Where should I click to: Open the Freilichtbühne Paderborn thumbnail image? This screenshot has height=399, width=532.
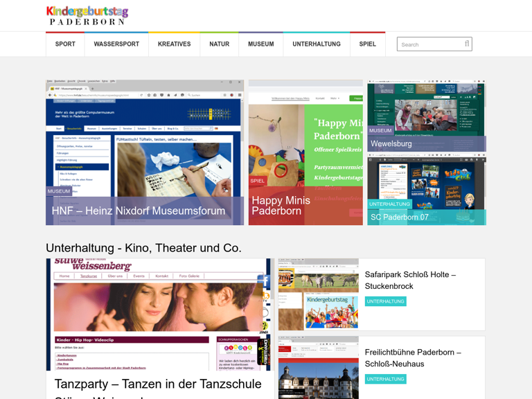318,367
